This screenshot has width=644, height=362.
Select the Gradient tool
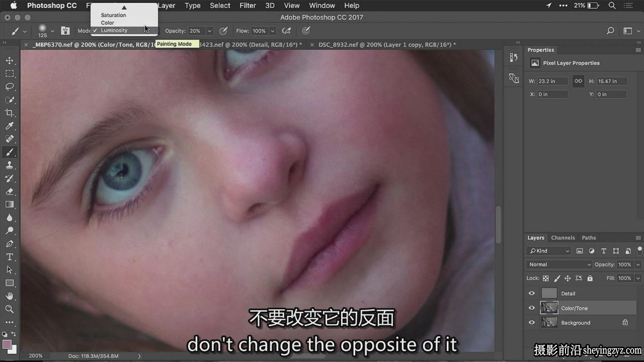(10, 205)
